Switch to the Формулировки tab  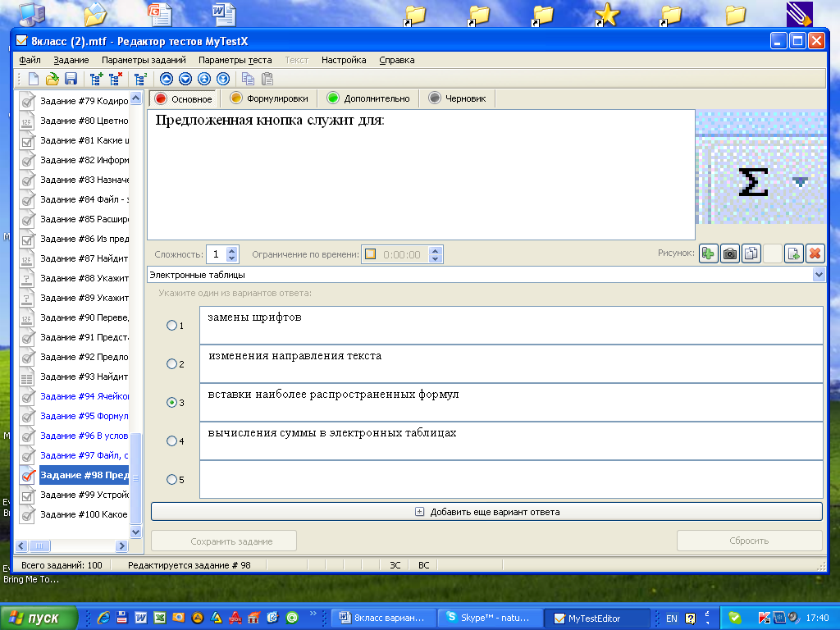coord(269,98)
